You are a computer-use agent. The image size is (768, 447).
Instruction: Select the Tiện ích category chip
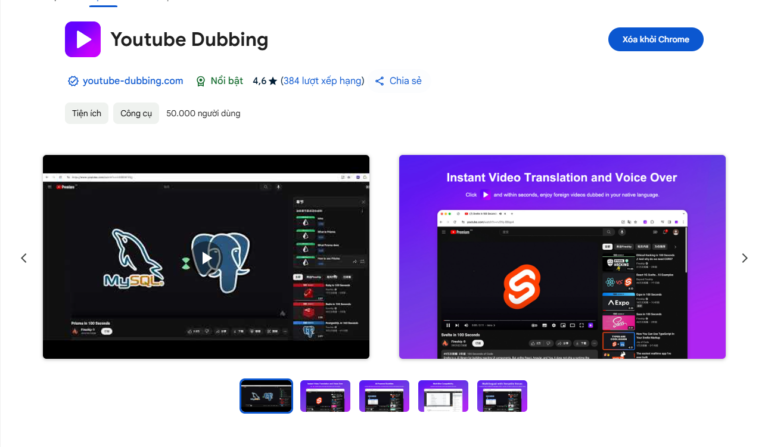tap(87, 113)
